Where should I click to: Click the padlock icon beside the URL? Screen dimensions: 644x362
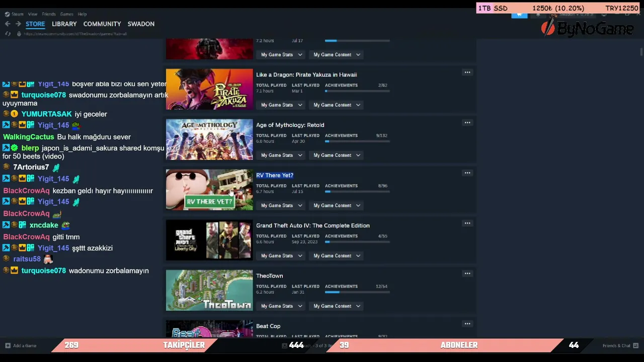pyautogui.click(x=19, y=34)
